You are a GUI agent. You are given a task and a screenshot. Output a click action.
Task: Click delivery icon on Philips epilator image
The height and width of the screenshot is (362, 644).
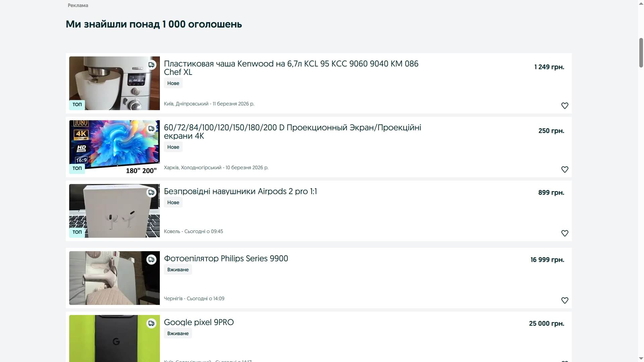tap(151, 260)
